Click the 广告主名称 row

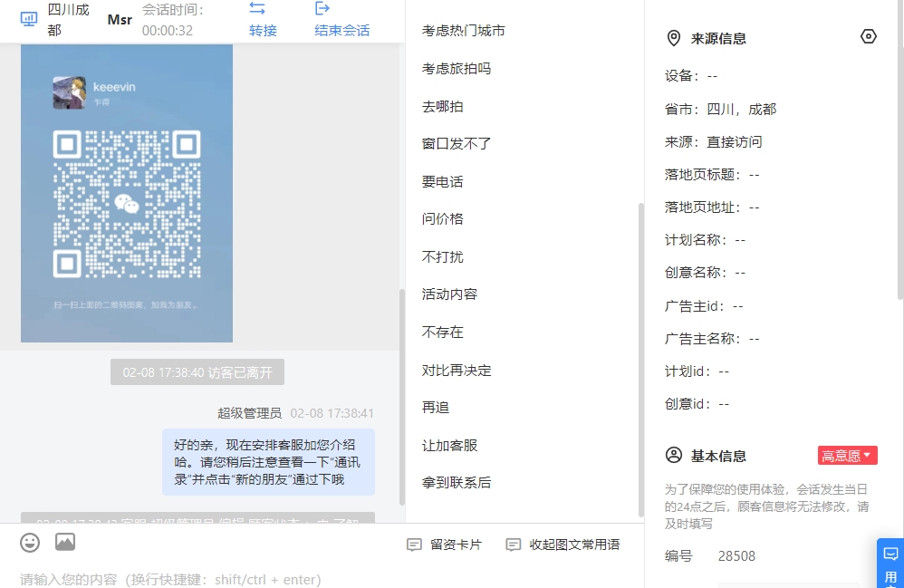click(x=712, y=338)
